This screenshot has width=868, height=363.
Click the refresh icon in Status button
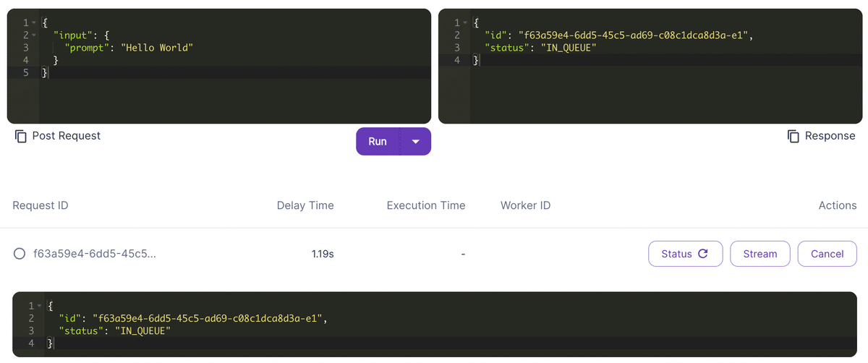(702, 254)
